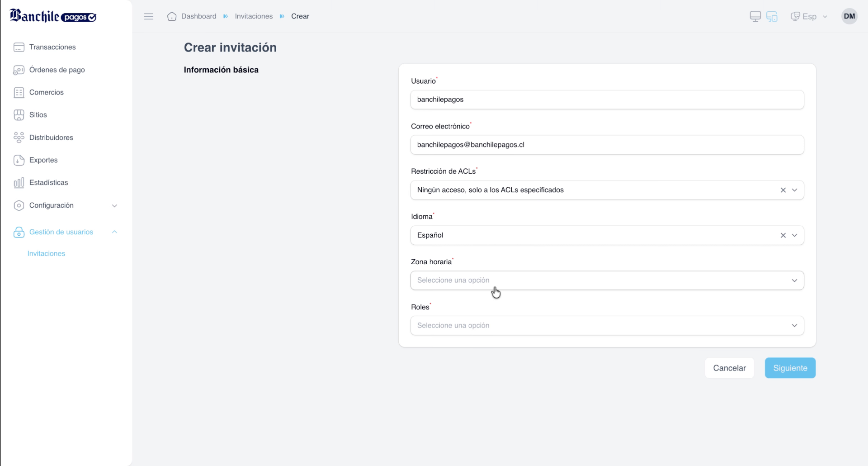
Task: Click the Exportes file icon
Action: click(x=19, y=160)
